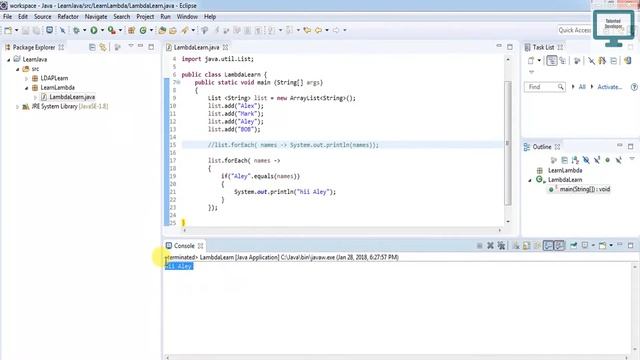Collapse the LambdaLearn class in Outline
The width and height of the screenshot is (640, 360).
click(530, 180)
